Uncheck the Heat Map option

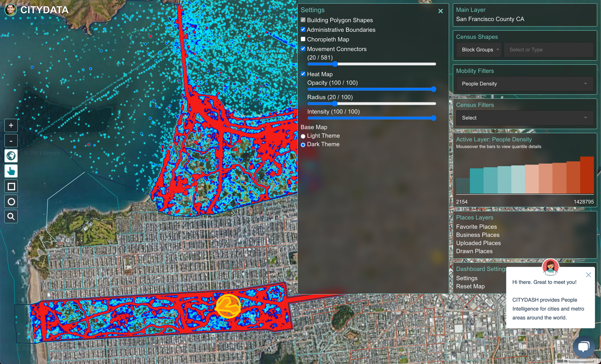303,74
